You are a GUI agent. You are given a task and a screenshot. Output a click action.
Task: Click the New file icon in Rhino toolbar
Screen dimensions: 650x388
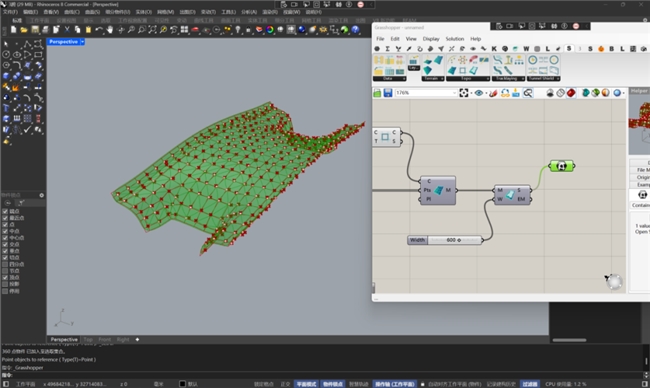pos(13,29)
